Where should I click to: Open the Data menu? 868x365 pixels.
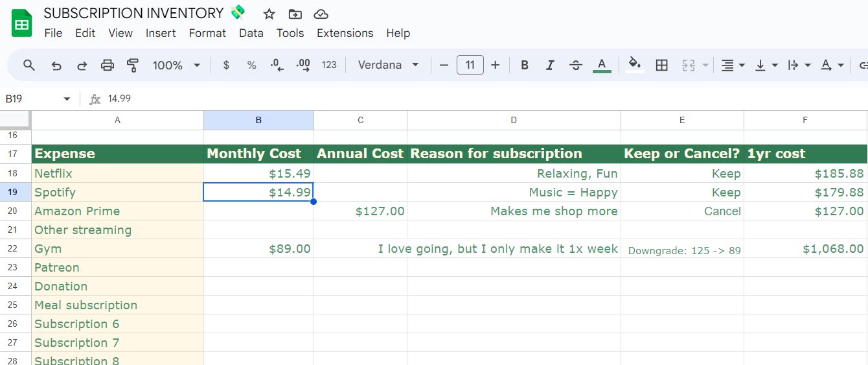pyautogui.click(x=251, y=33)
